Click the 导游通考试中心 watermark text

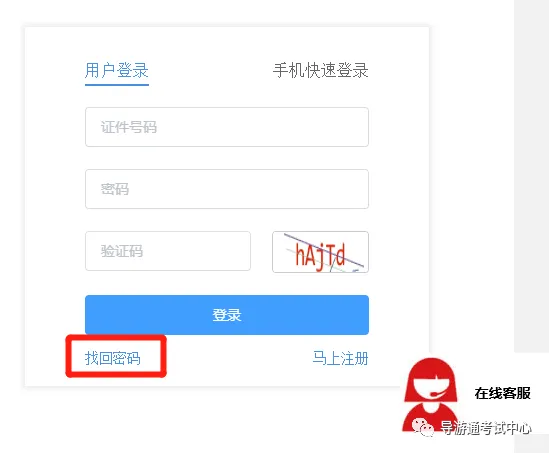point(486,428)
